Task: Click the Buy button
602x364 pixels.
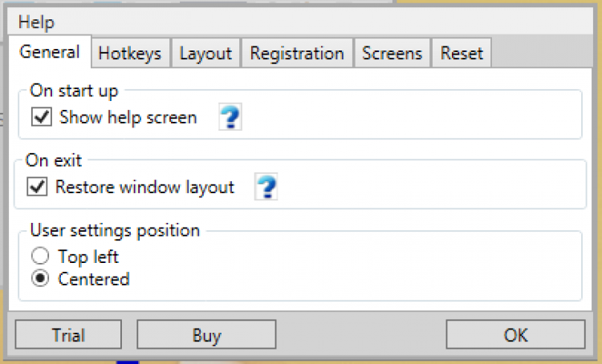Action: (206, 335)
